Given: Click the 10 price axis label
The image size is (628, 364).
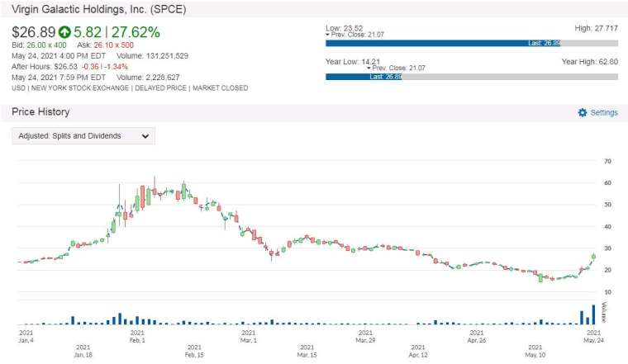Looking at the screenshot, I should pos(607,292).
